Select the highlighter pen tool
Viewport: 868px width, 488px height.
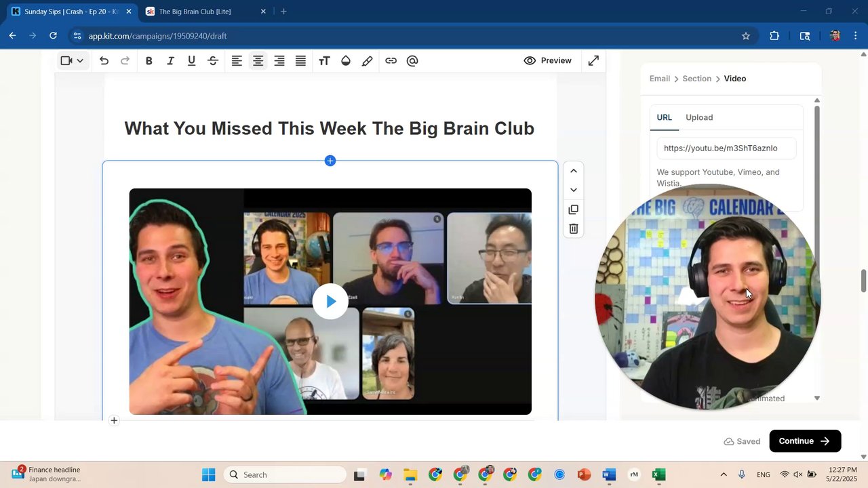click(x=367, y=61)
